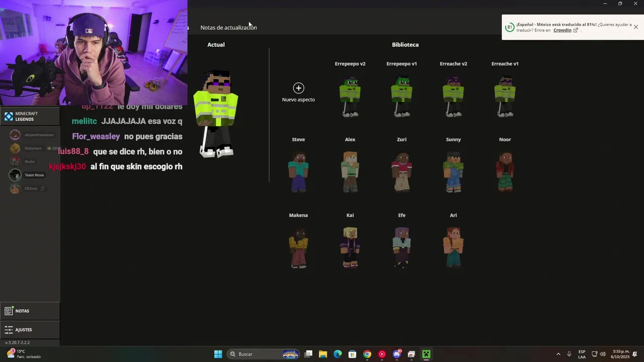Open the taskbar app icon left of Minecraft
This screenshot has height=362, width=644.
(x=411, y=354)
